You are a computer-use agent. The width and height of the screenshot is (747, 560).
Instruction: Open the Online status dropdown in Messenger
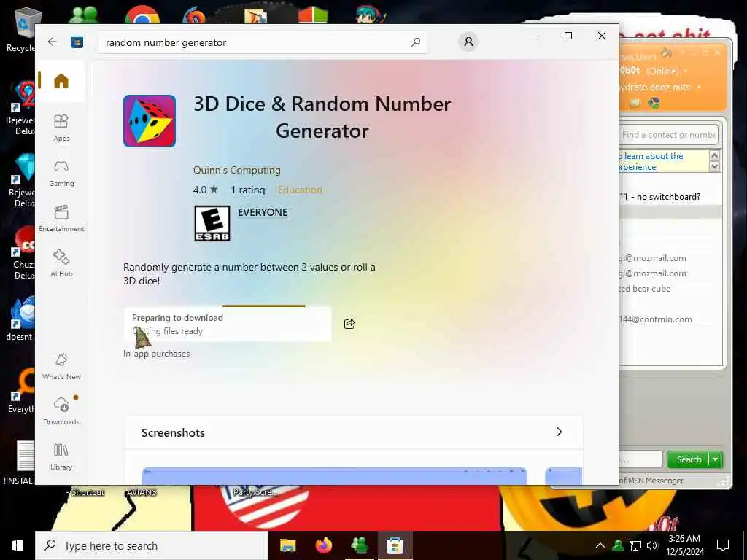coord(686,71)
